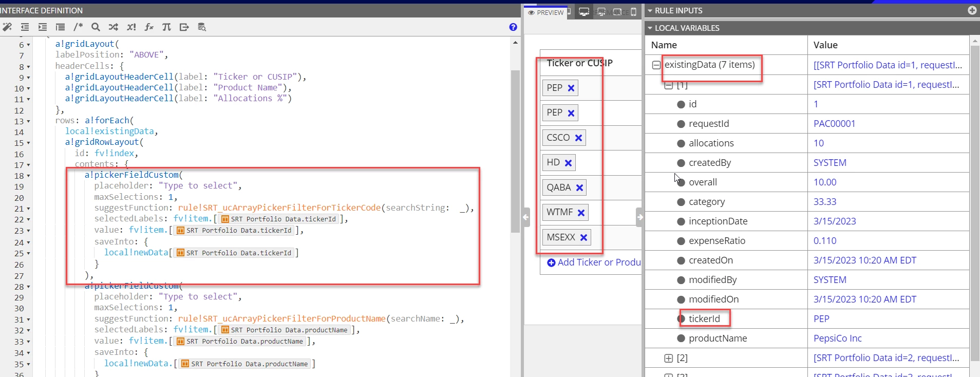Click the tickerId variable row name
Image resolution: width=980 pixels, height=377 pixels.
(x=704, y=319)
